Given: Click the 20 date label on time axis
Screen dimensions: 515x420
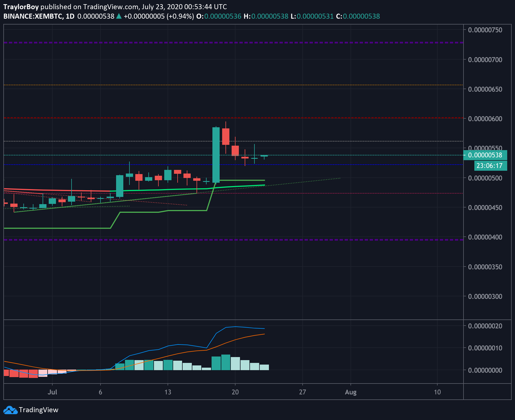Looking at the screenshot, I should [x=235, y=392].
